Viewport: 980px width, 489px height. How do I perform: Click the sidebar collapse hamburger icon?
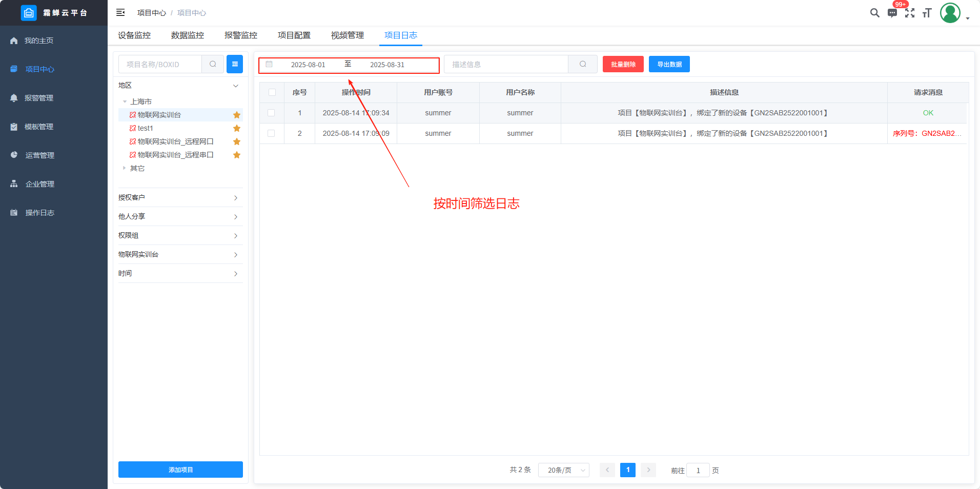120,12
